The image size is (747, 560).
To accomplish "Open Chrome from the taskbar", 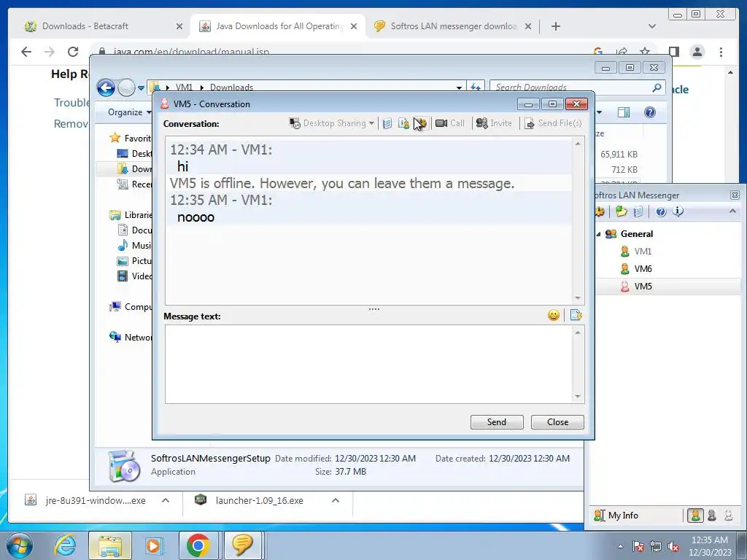I will 198,545.
